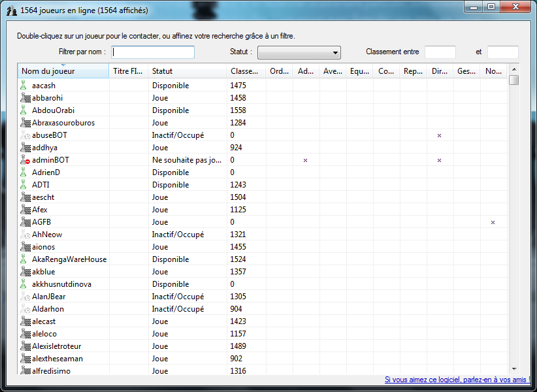
Task: Click the scrollbar down arrow of player list
Action: click(x=514, y=369)
